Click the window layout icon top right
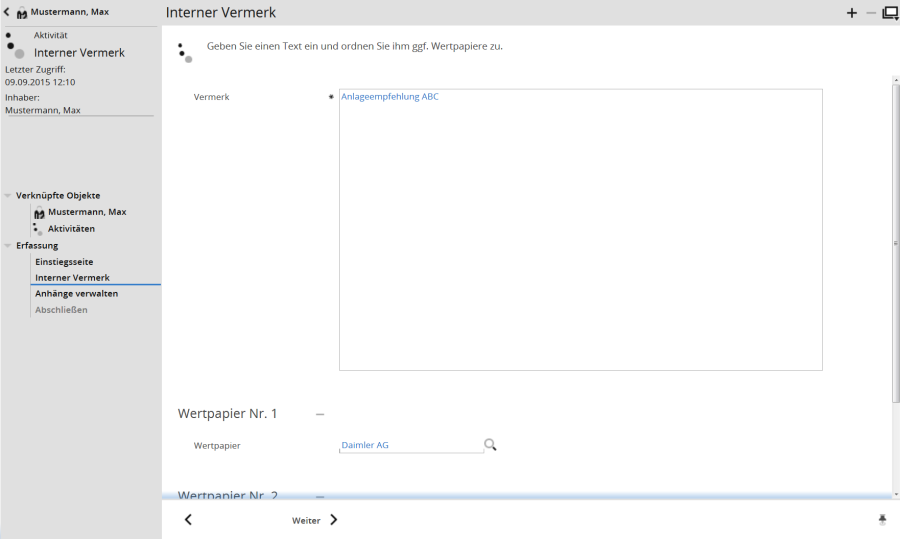 [889, 13]
